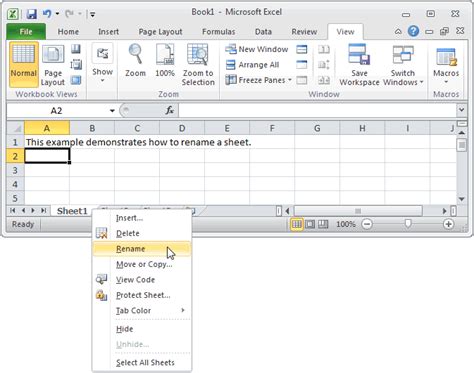This screenshot has height=373, width=474.
Task: Toggle Page Break Preview in status bar
Action: coord(323,224)
